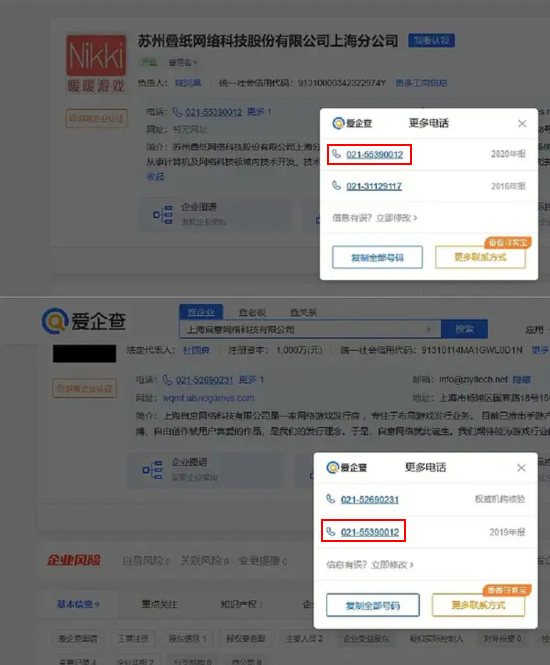This screenshot has height=665, width=550.
Task: Click 自身风险 0 entry
Action: [146, 561]
